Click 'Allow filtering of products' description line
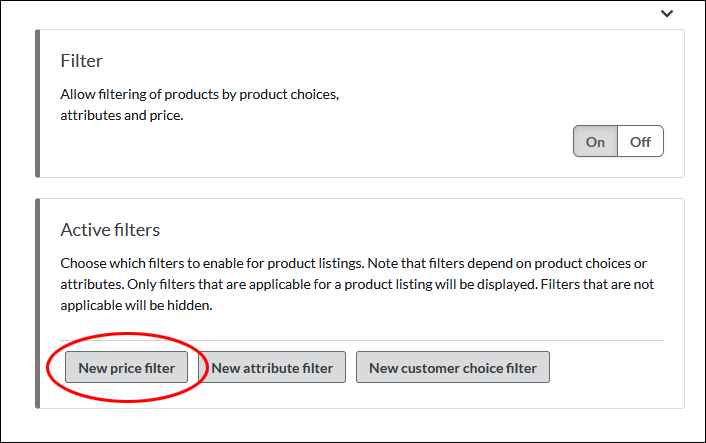 coord(200,95)
